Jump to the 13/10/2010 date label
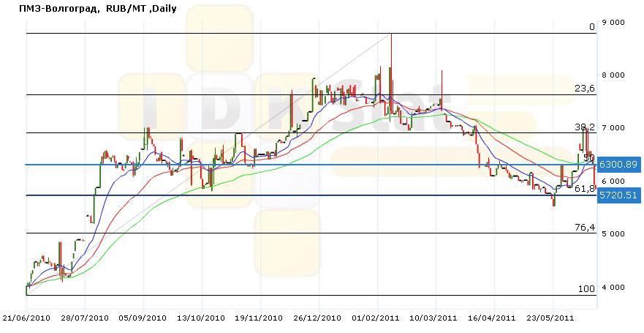644x333 pixels. click(x=202, y=318)
